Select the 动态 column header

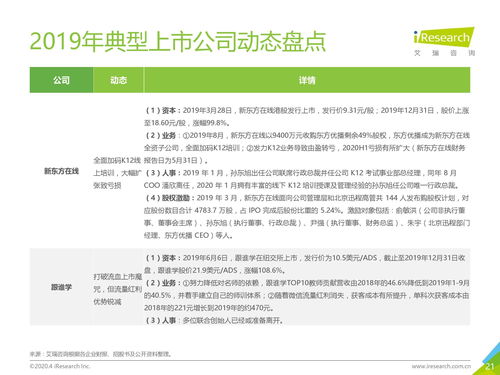point(118,80)
